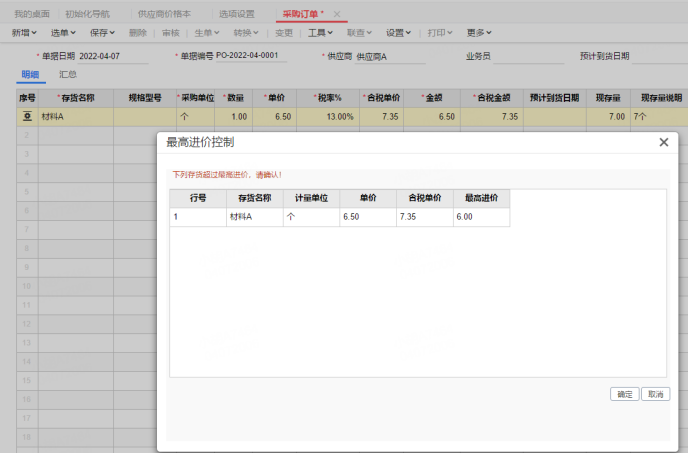Click the 审核 toolbar button
Viewport: 688px width, 454px height.
tap(170, 33)
